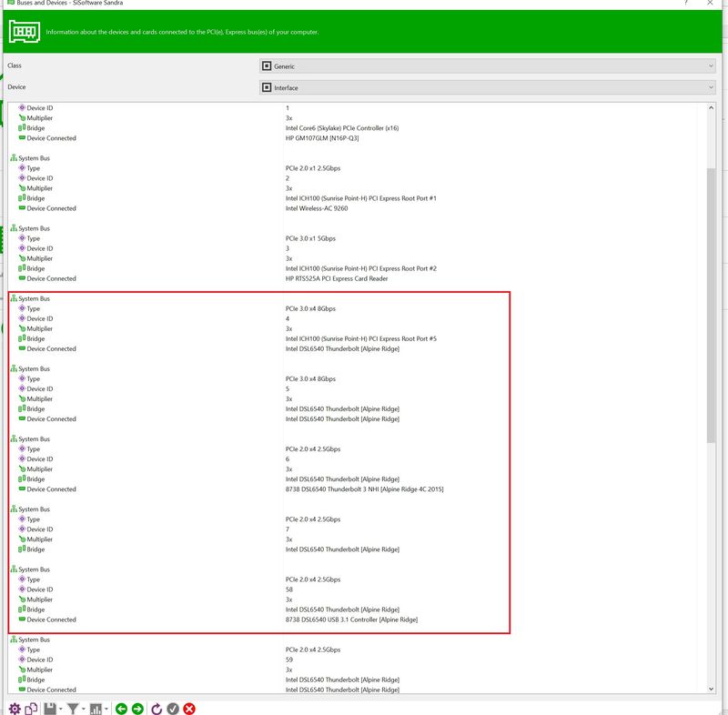Copy results using the copy pages icon

click(29, 708)
